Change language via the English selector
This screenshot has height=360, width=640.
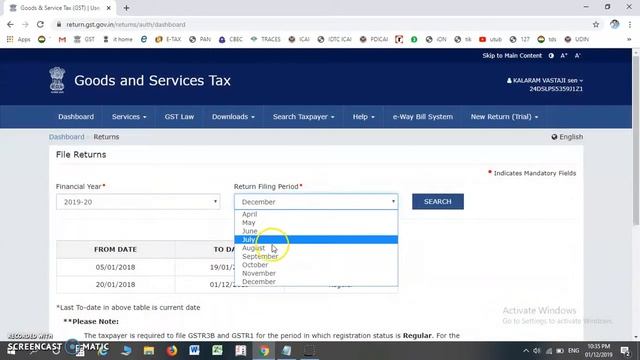pos(567,137)
